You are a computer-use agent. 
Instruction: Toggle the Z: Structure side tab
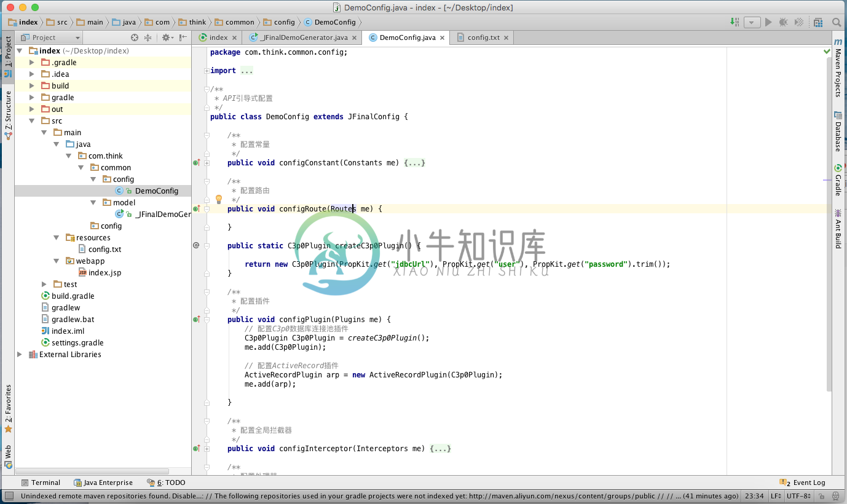click(8, 115)
